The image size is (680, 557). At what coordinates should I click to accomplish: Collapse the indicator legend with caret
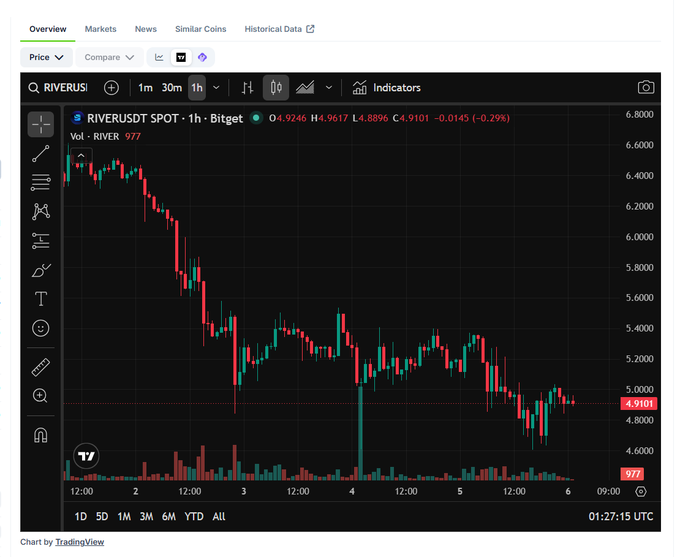click(81, 155)
